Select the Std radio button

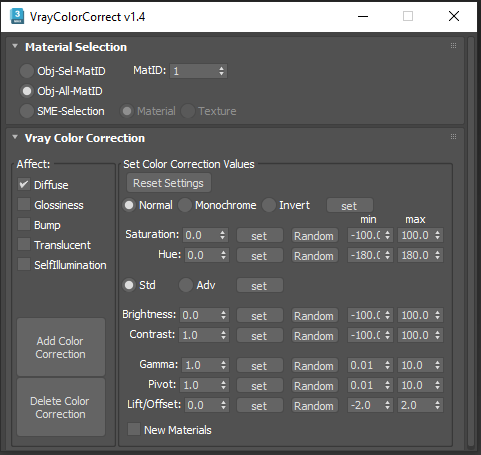click(x=129, y=285)
